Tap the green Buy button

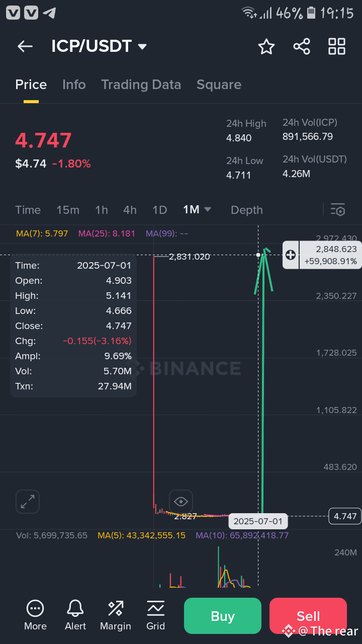(223, 616)
